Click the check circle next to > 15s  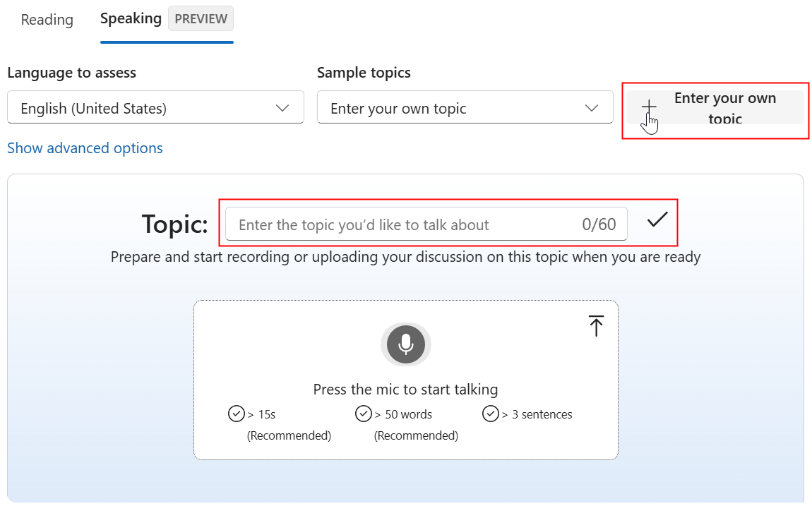coord(237,414)
